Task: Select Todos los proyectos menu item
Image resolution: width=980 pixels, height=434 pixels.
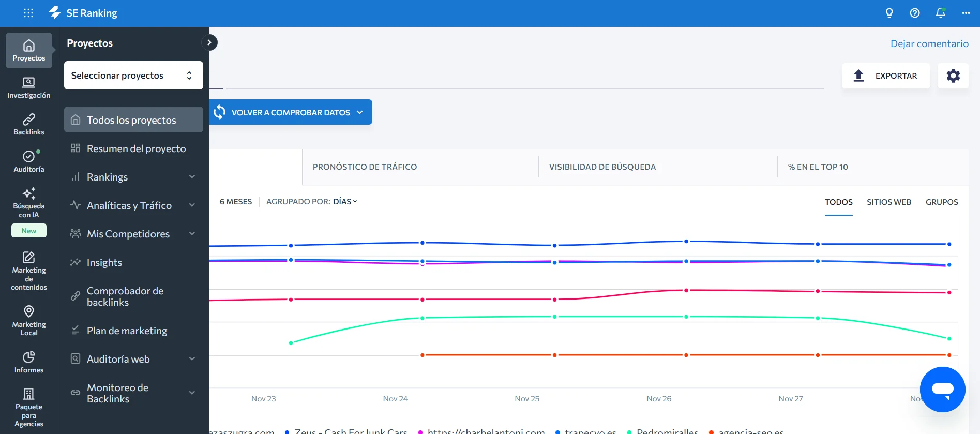Action: (x=133, y=120)
